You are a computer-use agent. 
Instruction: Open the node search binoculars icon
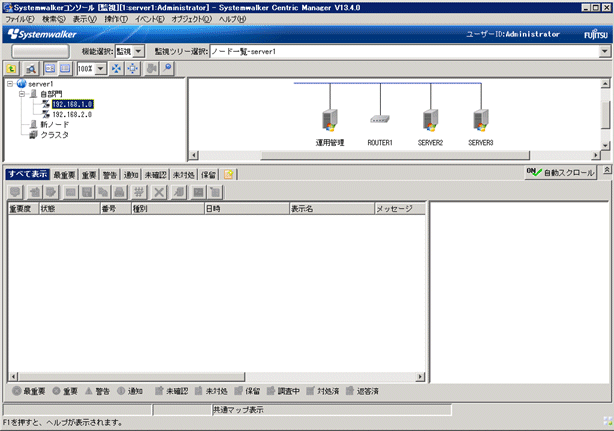pyautogui.click(x=31, y=69)
